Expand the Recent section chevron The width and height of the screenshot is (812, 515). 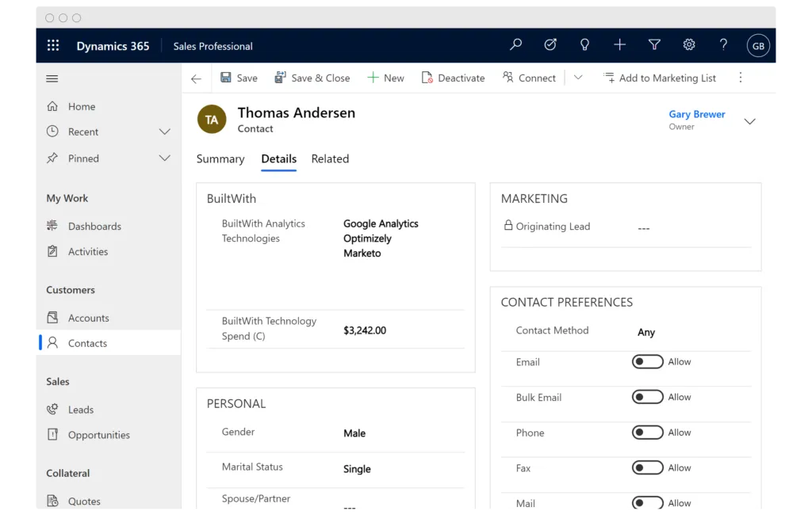165,132
